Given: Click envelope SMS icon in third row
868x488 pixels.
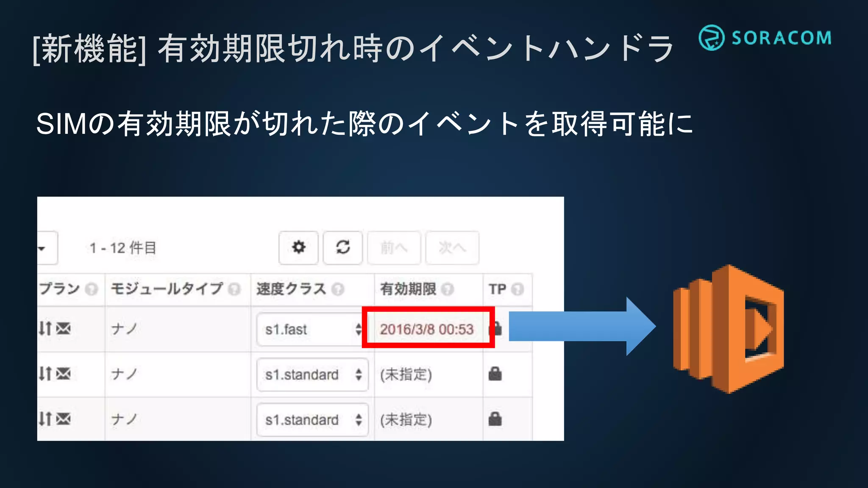Looking at the screenshot, I should click(x=64, y=419).
